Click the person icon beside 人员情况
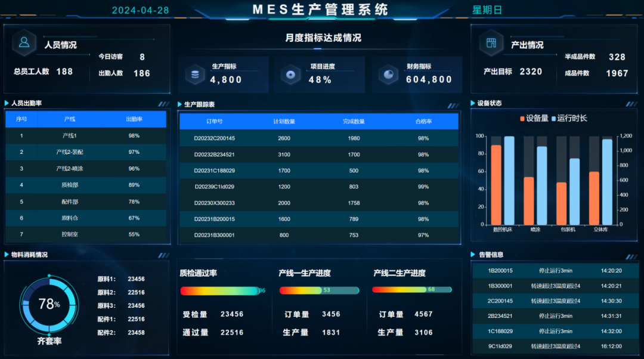Image resolution: width=644 pixels, height=359 pixels. (24, 42)
